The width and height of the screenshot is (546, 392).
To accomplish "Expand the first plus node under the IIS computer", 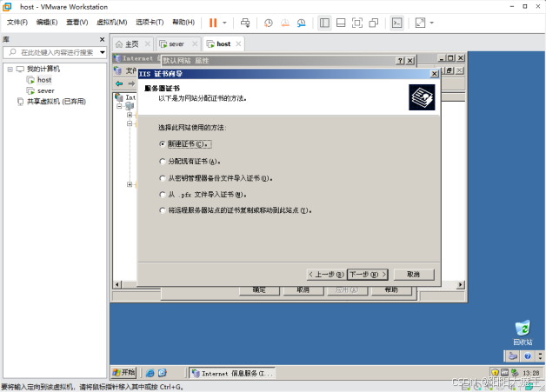I will [x=130, y=115].
